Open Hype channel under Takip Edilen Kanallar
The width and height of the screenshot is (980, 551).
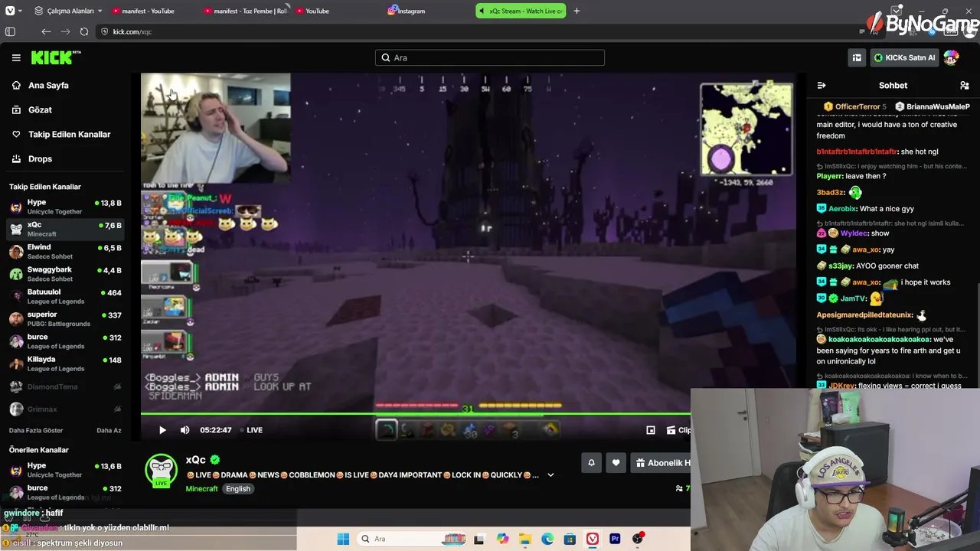click(x=65, y=207)
